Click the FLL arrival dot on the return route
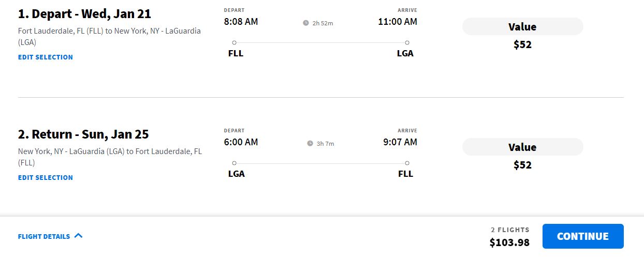The image size is (644, 259). [x=407, y=163]
